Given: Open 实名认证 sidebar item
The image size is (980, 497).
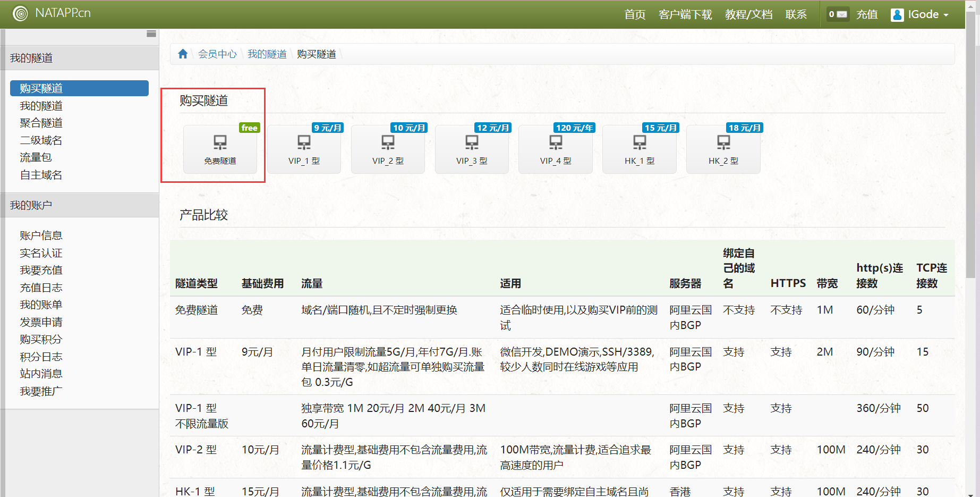Looking at the screenshot, I should click(x=41, y=253).
